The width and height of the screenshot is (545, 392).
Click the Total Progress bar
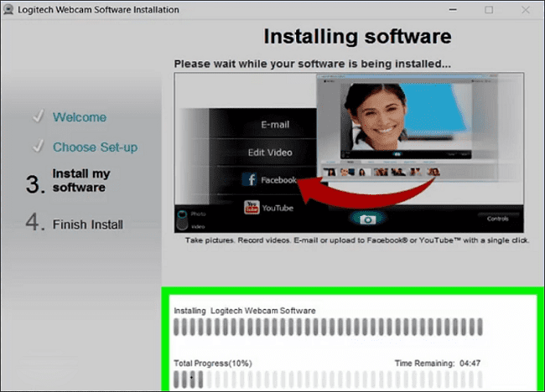328,379
